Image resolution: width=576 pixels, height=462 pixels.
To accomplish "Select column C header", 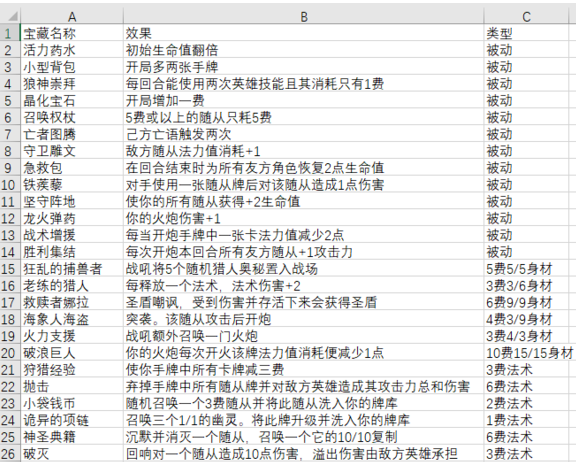I will coord(526,17).
